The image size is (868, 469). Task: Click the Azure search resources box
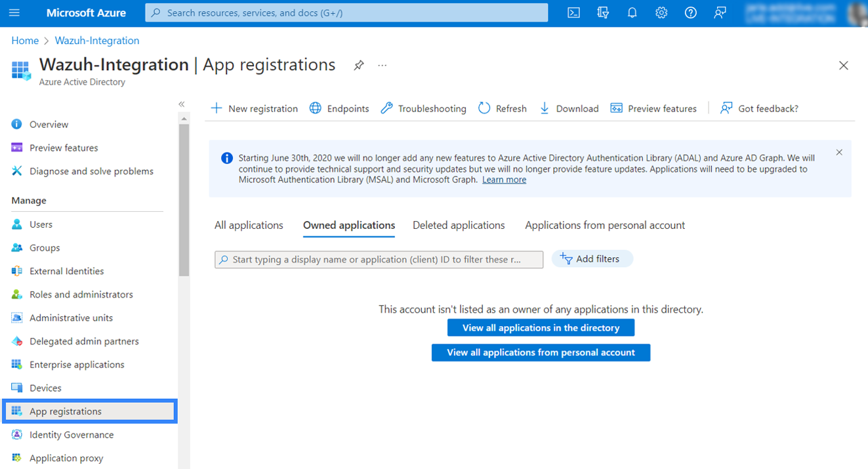(x=346, y=12)
